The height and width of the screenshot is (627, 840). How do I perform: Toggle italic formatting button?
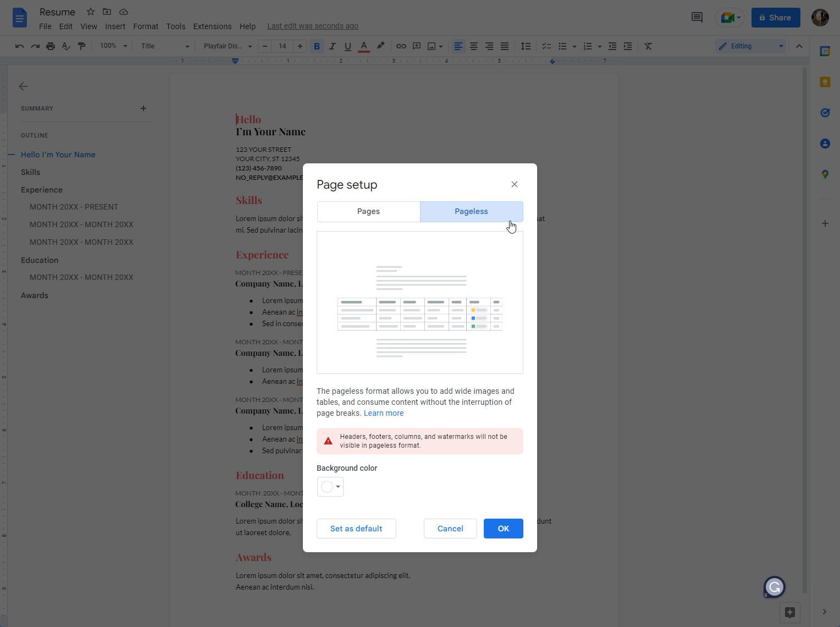coord(332,46)
